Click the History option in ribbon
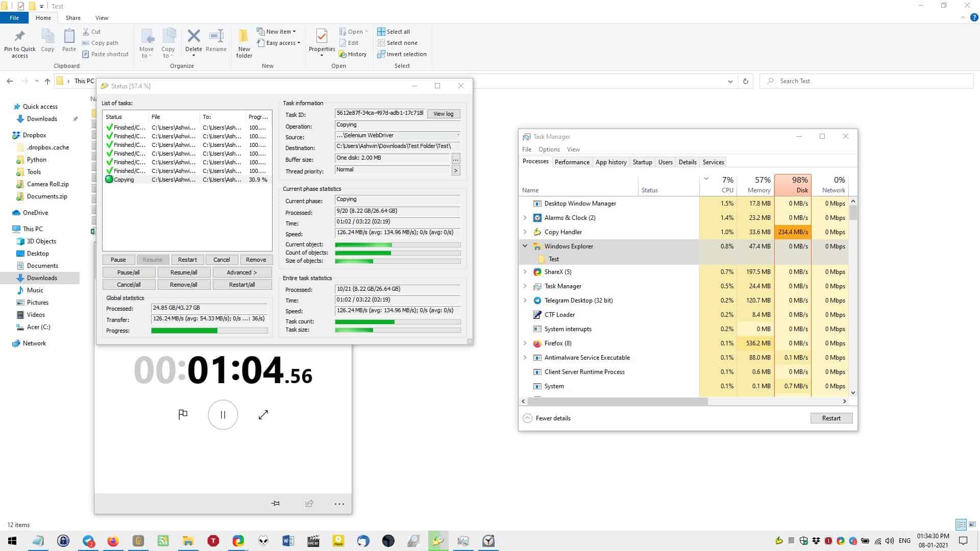This screenshot has width=980, height=551. (x=353, y=54)
